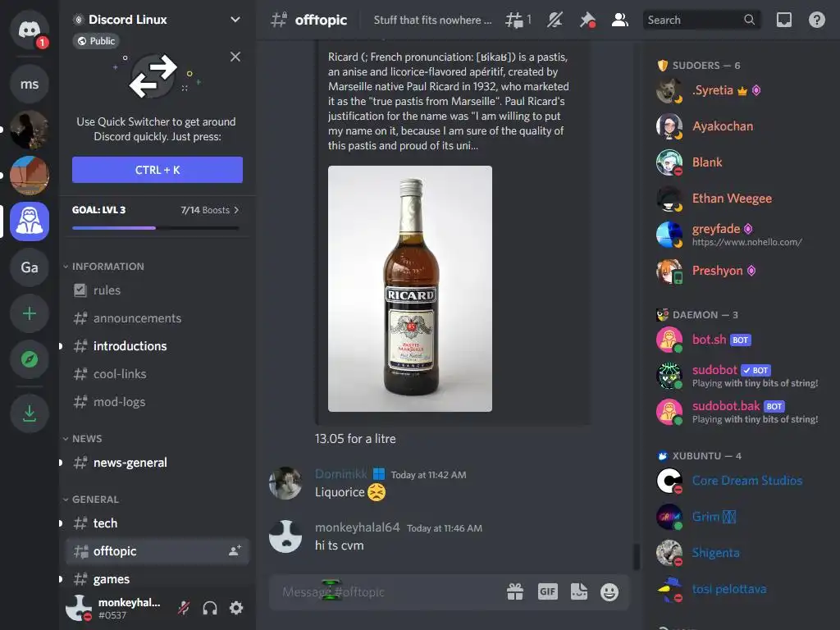This screenshot has width=840, height=630.
Task: Click monkeyhalal64's username in chat
Action: tap(358, 527)
